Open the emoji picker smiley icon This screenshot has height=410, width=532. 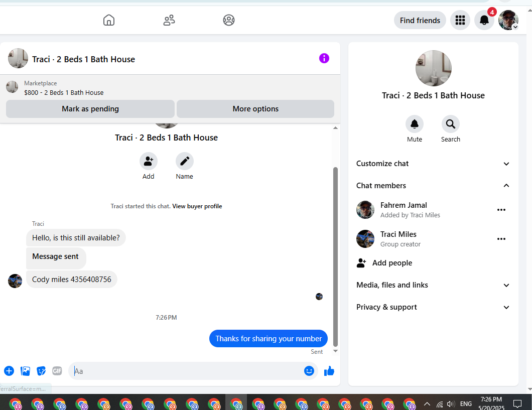[309, 371]
